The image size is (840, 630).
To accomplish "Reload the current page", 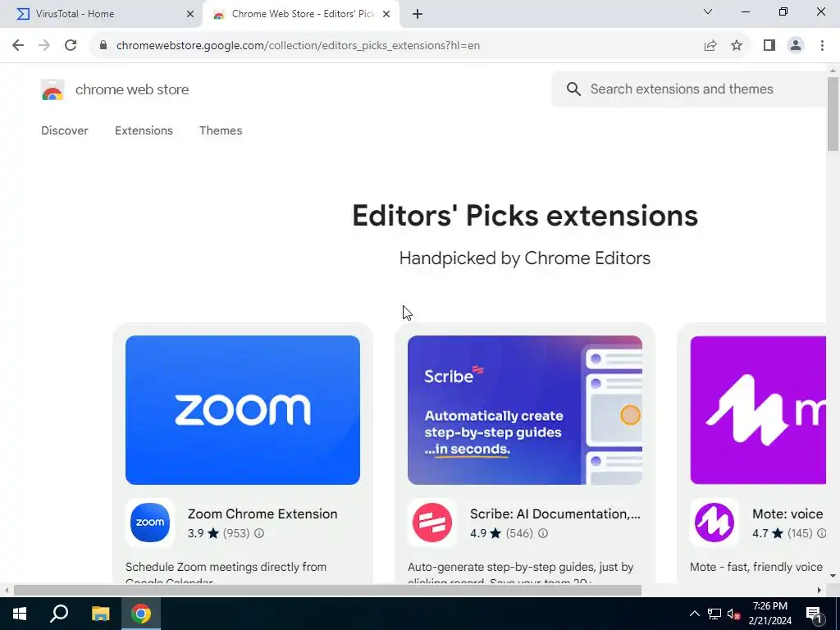I will pos(71,46).
